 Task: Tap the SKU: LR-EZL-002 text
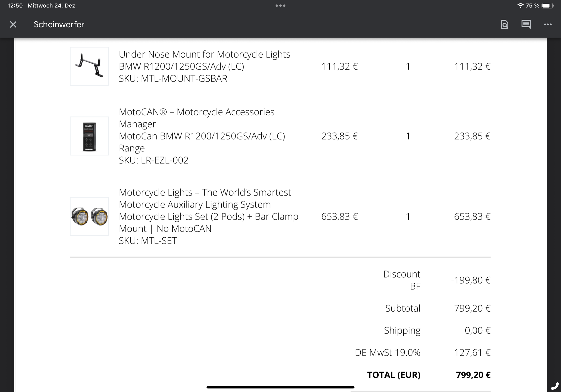click(153, 160)
